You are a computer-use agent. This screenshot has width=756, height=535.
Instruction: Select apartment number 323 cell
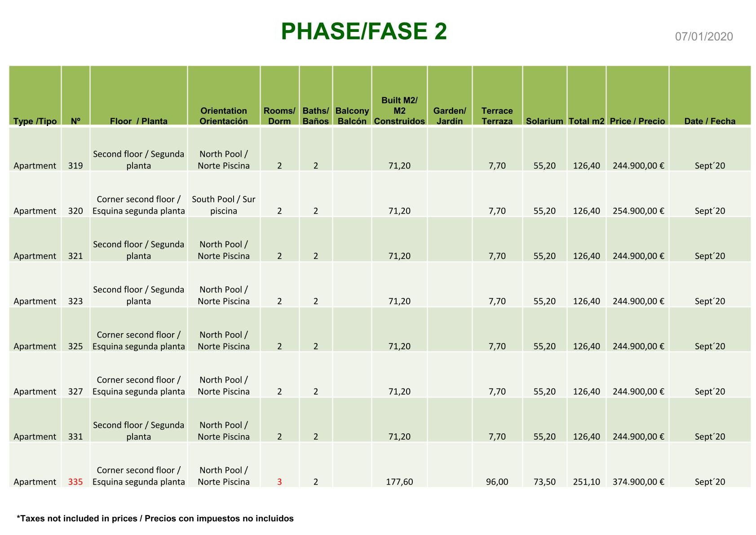tap(75, 301)
